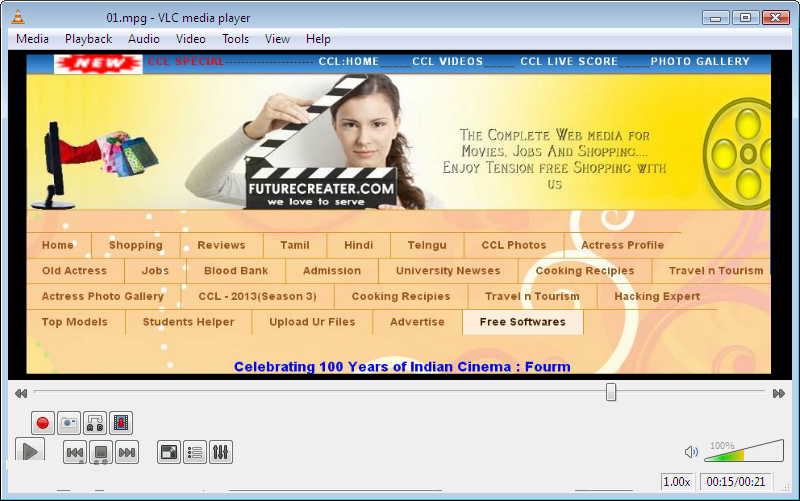The image size is (800, 501).
Task: Click University Newses link in video
Action: 448,271
